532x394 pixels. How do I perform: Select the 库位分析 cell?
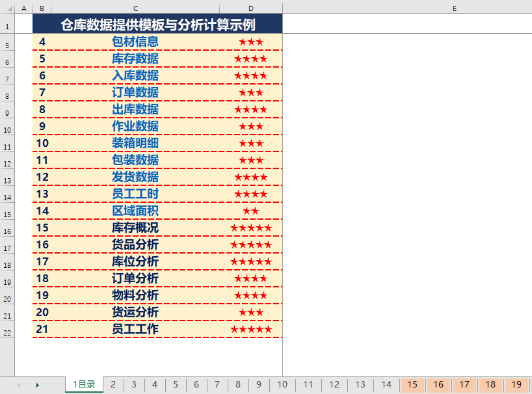coord(135,262)
